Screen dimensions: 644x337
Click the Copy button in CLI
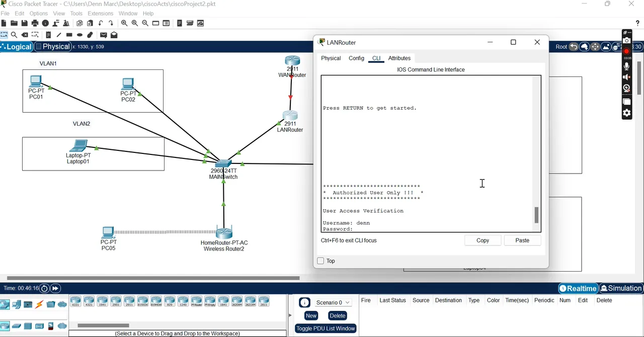(482, 240)
